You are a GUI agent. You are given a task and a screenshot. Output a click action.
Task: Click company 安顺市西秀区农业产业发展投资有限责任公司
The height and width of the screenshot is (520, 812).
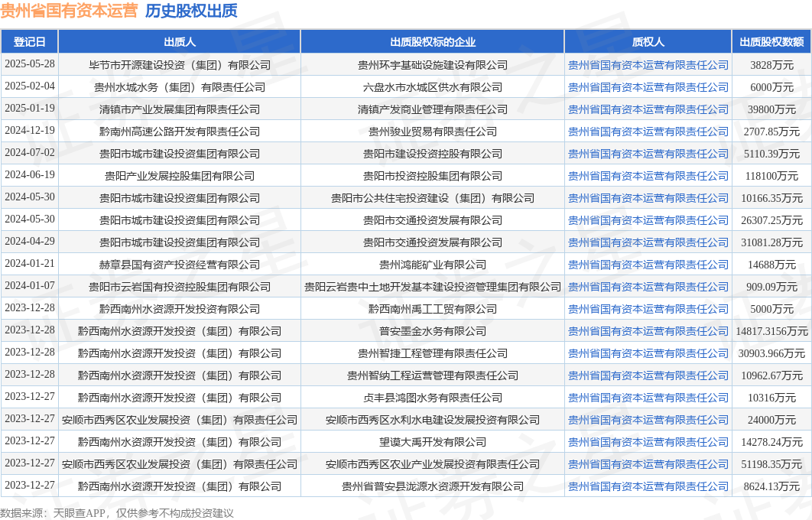pyautogui.click(x=433, y=465)
